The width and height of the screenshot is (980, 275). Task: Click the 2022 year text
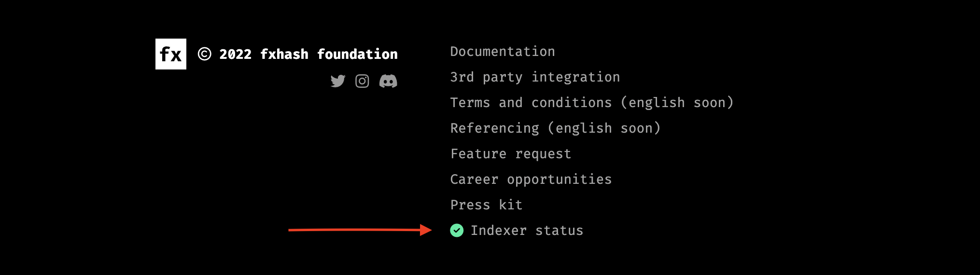click(x=236, y=54)
